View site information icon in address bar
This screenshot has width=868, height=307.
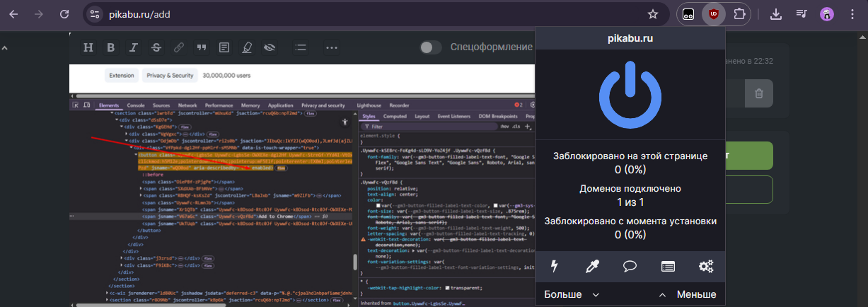pyautogui.click(x=96, y=14)
